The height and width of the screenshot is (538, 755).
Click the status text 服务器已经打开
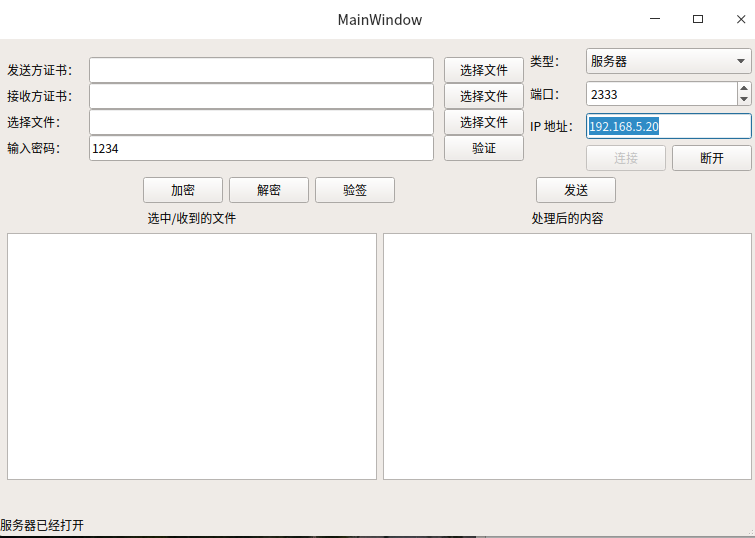coord(42,525)
